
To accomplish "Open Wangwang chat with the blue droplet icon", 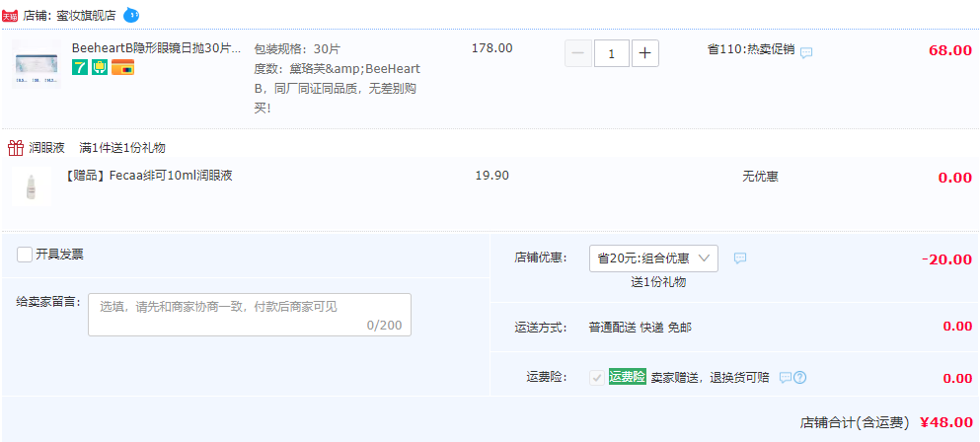I will click(130, 15).
